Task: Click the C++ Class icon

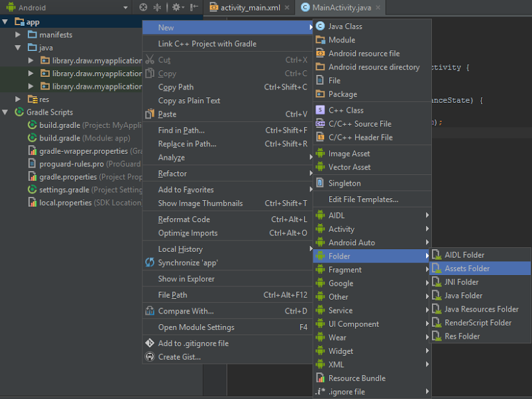Action: click(x=320, y=110)
